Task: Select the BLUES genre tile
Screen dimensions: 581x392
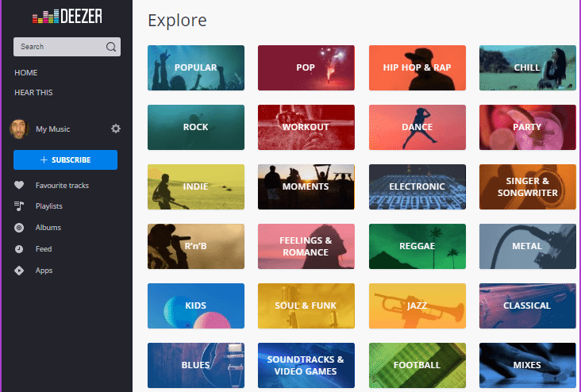Action: click(x=196, y=365)
